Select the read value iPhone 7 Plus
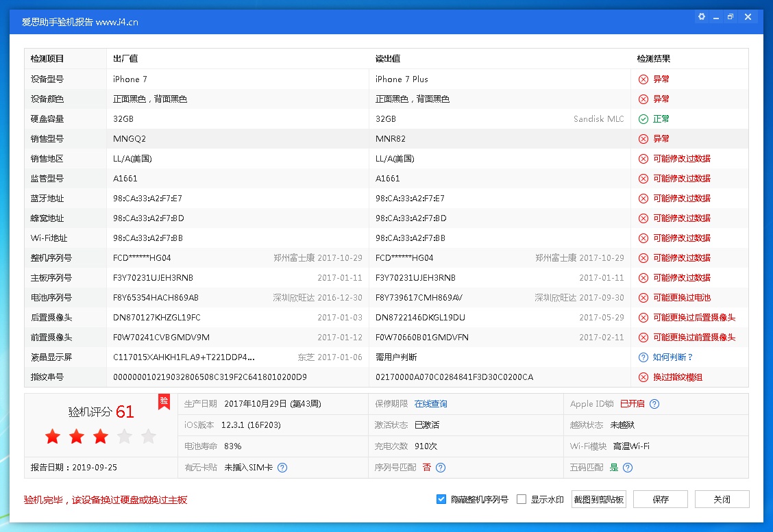Screen dimensions: 773x532 [402, 79]
